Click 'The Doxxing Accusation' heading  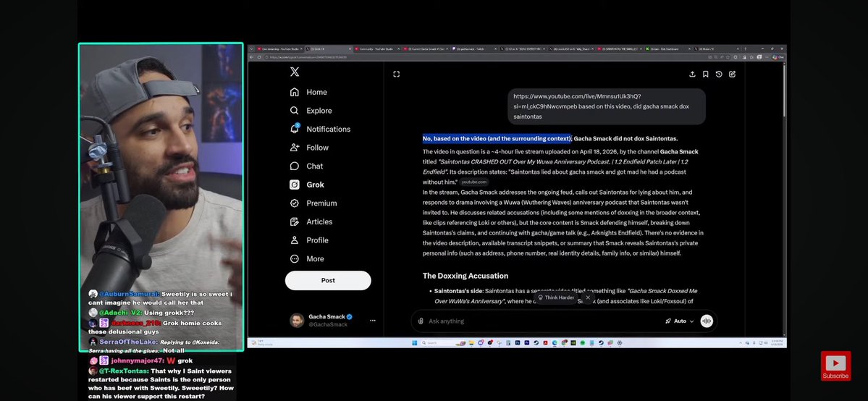click(465, 276)
